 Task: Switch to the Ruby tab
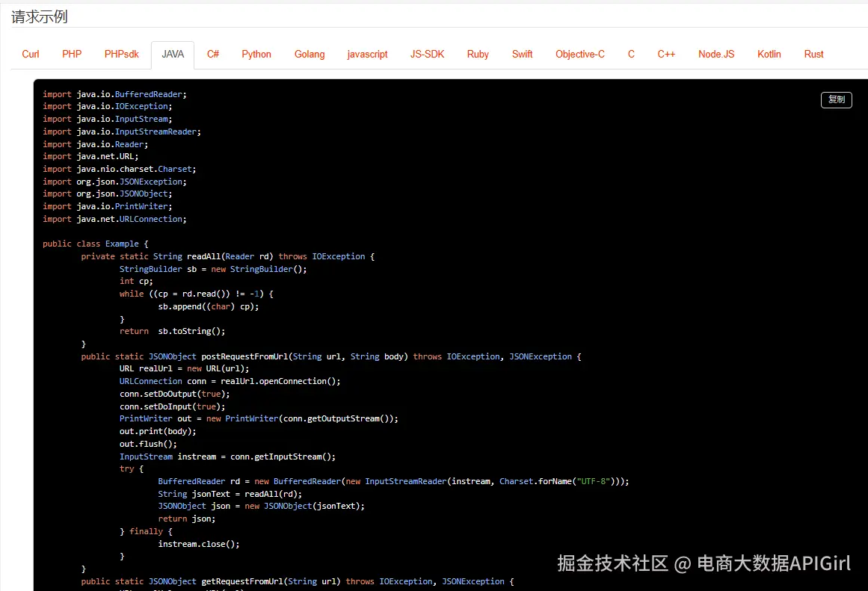[x=478, y=55]
